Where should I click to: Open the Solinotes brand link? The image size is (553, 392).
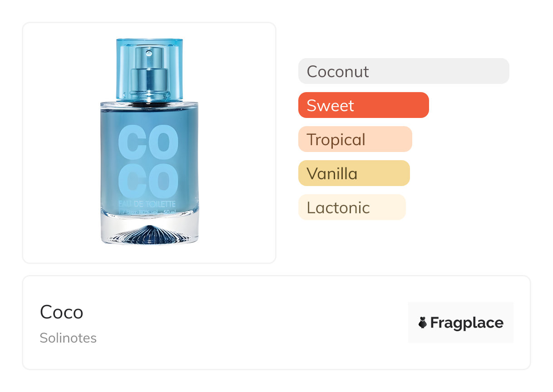[x=68, y=338]
